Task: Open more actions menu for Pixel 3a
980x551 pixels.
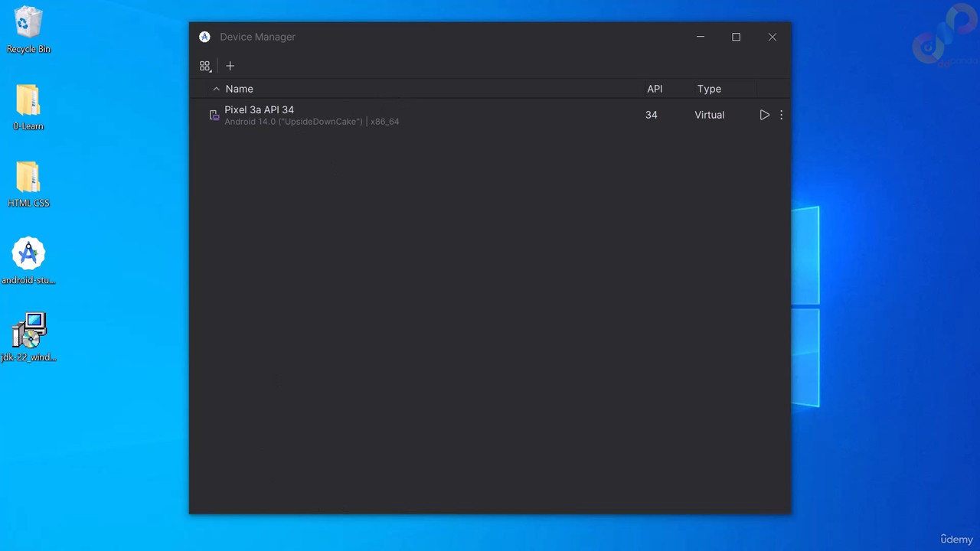Action: tap(781, 115)
